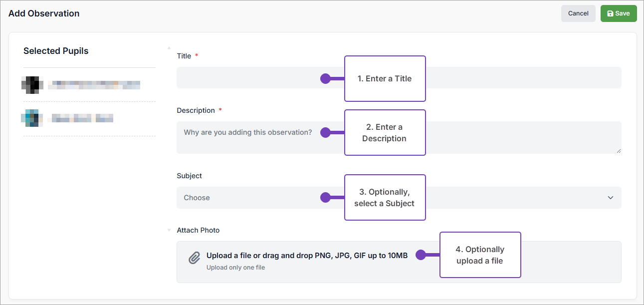
Task: Expand the Subject dropdown chevron
Action: (611, 198)
